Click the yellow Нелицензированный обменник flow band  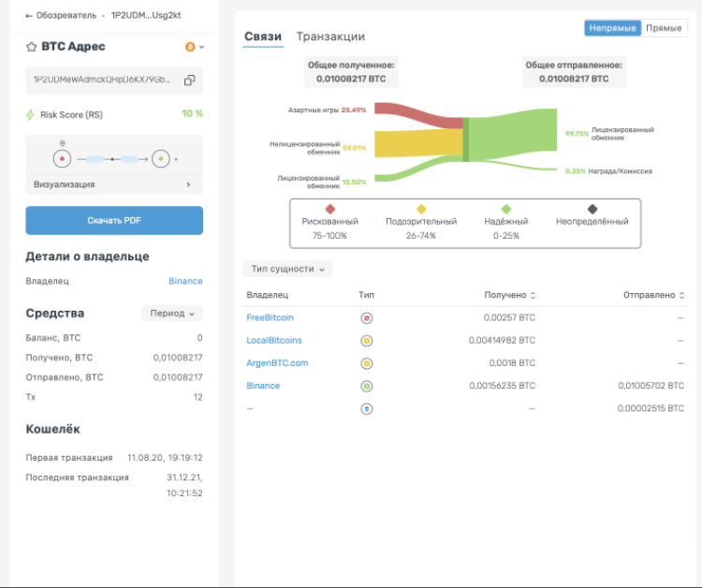[x=418, y=143]
